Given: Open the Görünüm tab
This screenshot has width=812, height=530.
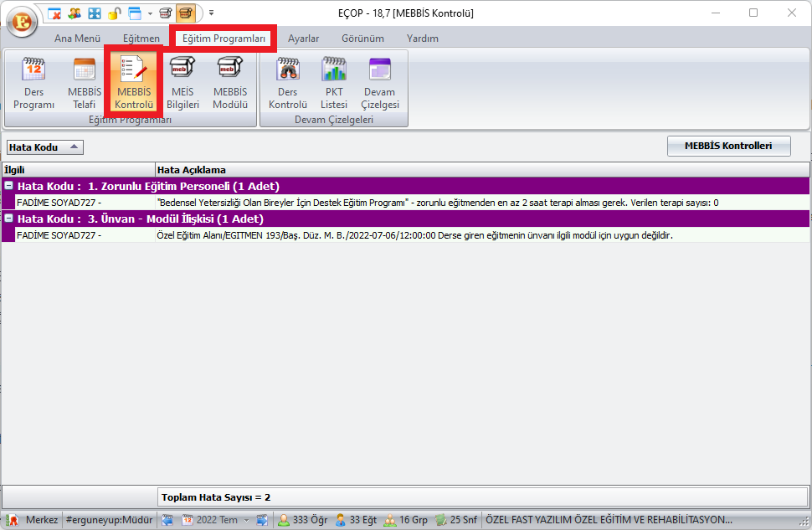Looking at the screenshot, I should pyautogui.click(x=362, y=39).
